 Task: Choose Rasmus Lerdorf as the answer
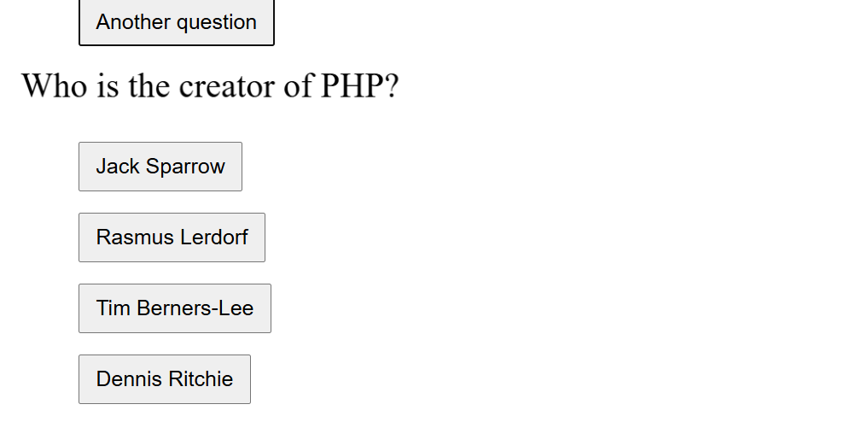pyautogui.click(x=172, y=237)
